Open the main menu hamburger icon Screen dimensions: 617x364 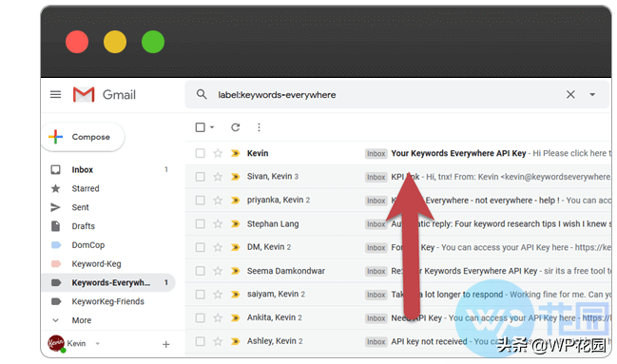55,94
